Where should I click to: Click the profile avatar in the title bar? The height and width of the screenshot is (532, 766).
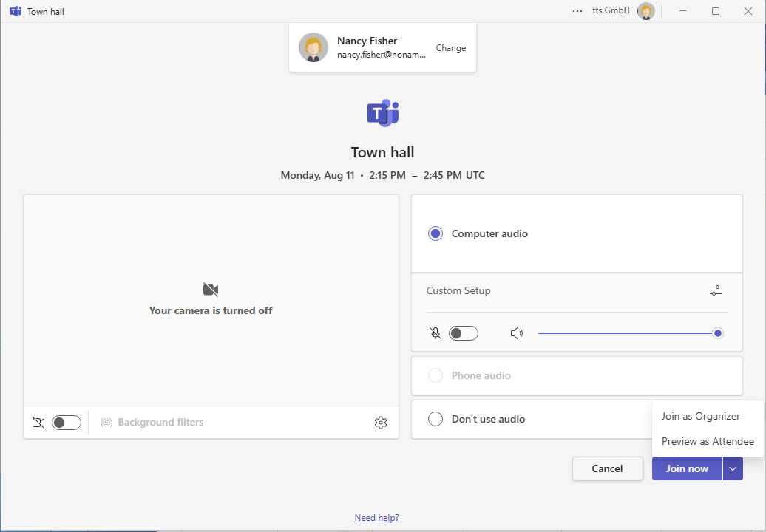tap(645, 11)
